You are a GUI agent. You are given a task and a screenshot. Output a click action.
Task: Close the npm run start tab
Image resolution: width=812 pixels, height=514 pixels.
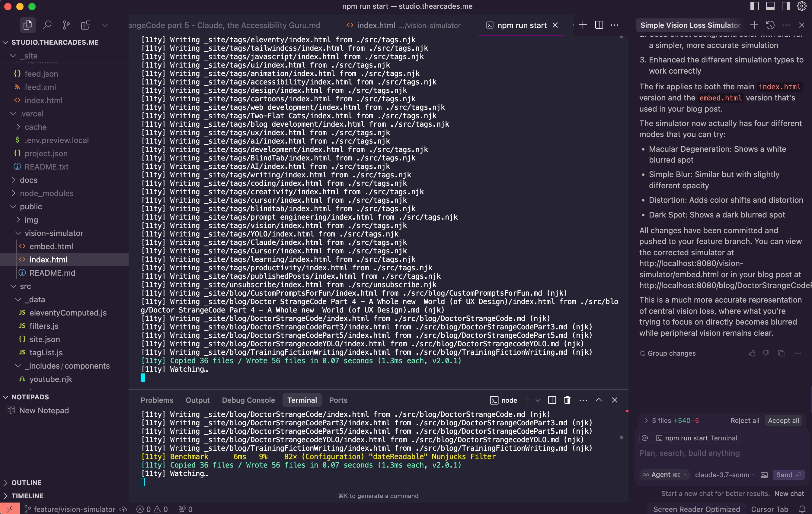(555, 25)
